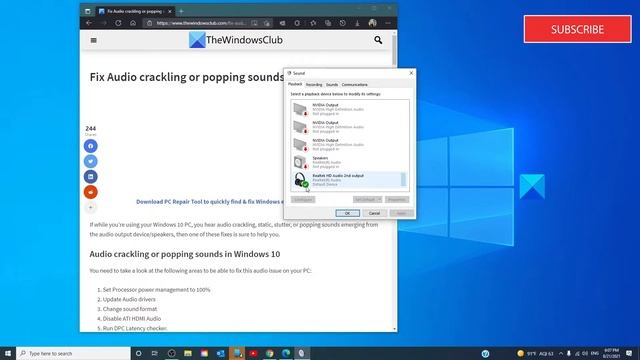Open File Explorer from the taskbar
This screenshot has width=640, height=360.
(188, 353)
